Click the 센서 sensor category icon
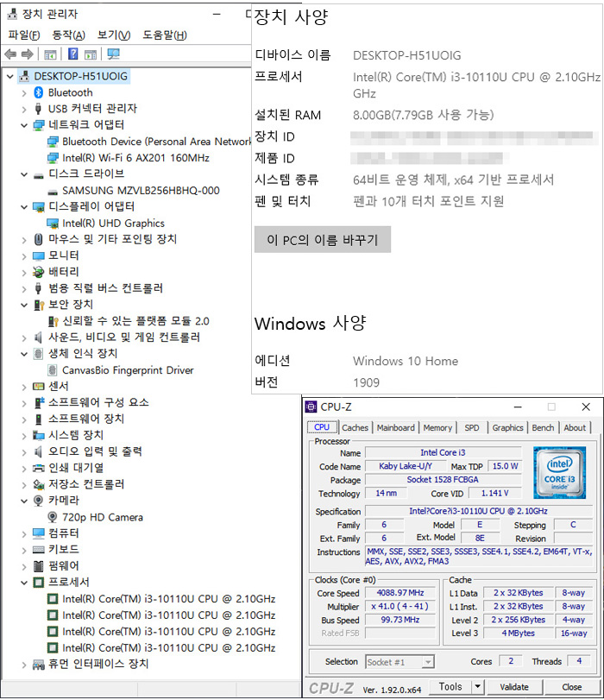 (x=38, y=386)
